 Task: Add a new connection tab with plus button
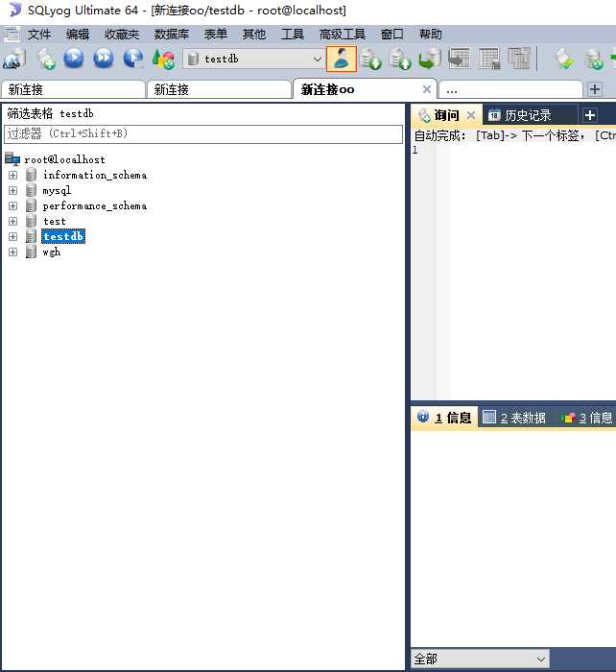point(595,89)
